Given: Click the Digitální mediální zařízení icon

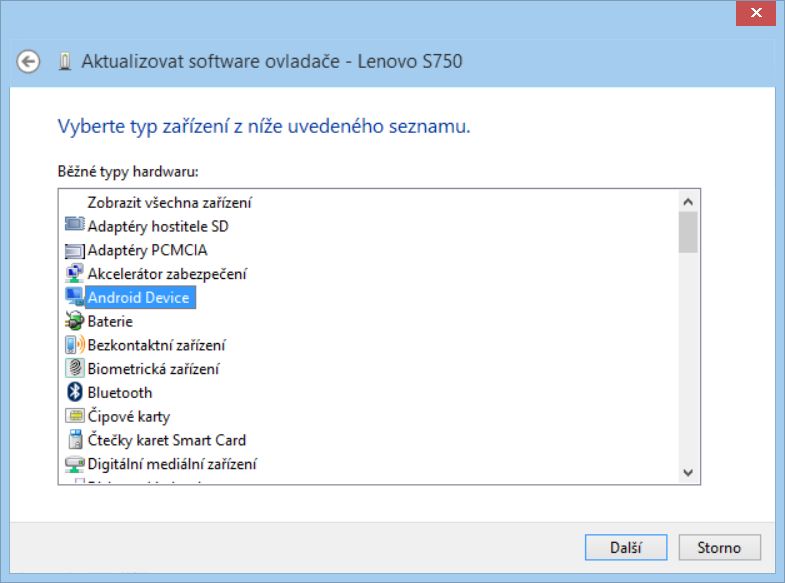Looking at the screenshot, I should coord(75,464).
